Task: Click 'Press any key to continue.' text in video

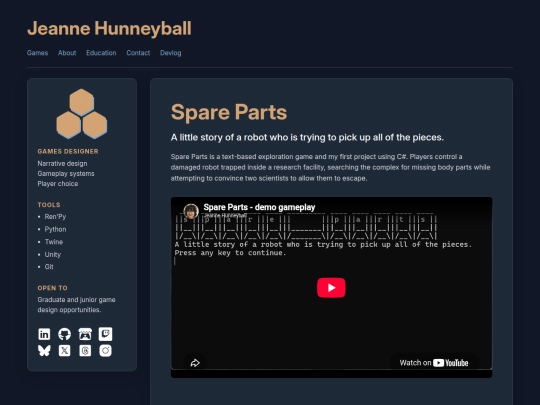Action: 230,253
